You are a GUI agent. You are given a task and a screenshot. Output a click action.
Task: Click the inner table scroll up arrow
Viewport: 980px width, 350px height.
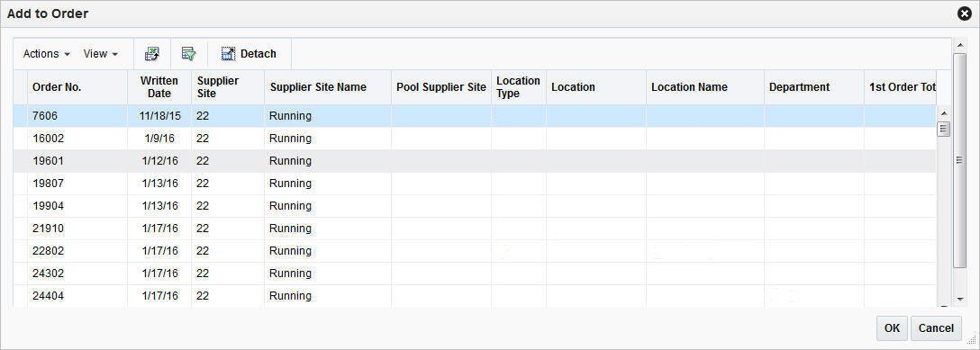(944, 113)
